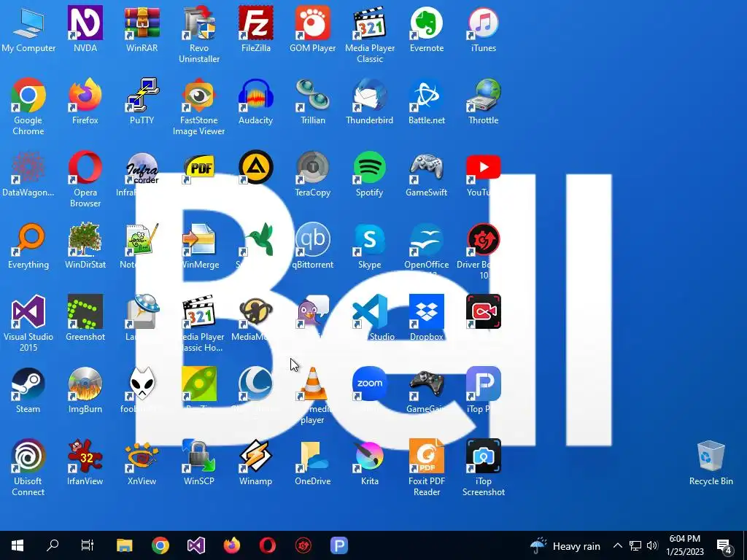The image size is (747, 560).
Task: Launch Opera from the taskbar
Action: [268, 545]
